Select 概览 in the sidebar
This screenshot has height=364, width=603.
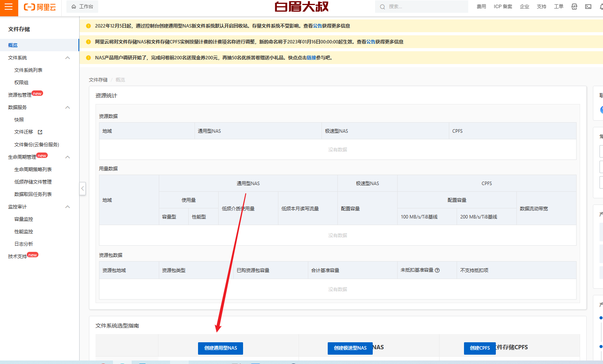point(39,45)
